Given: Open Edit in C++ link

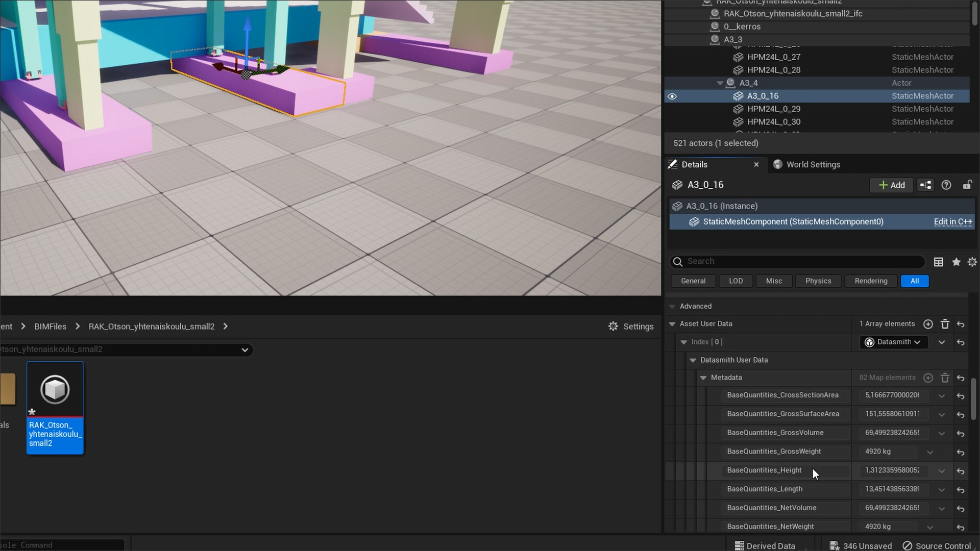Looking at the screenshot, I should coord(953,221).
